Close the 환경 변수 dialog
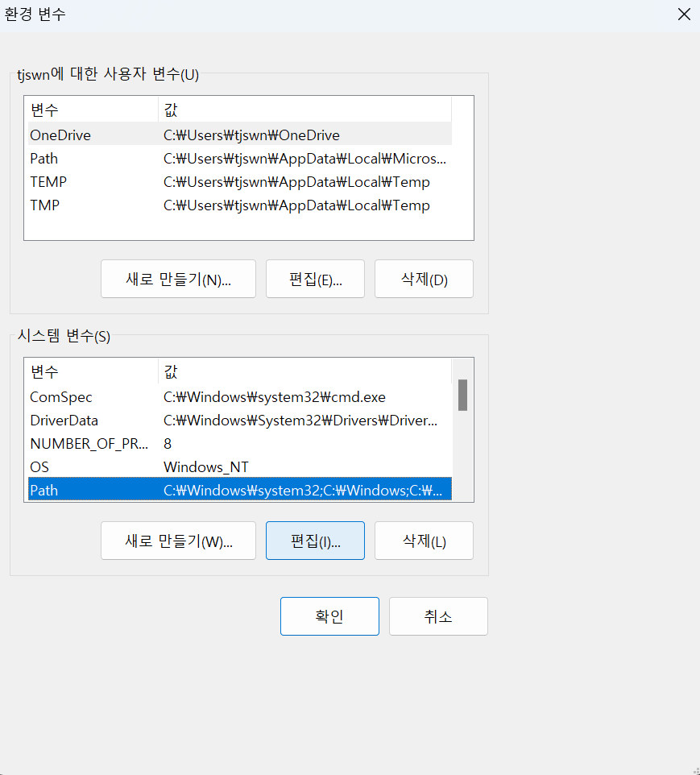The image size is (700, 775). [x=684, y=15]
